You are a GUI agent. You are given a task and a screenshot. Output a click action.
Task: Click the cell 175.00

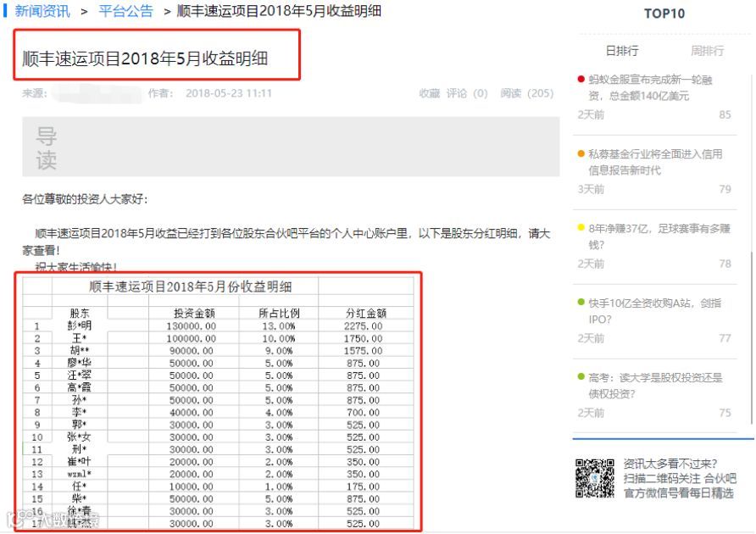pyautogui.click(x=363, y=487)
